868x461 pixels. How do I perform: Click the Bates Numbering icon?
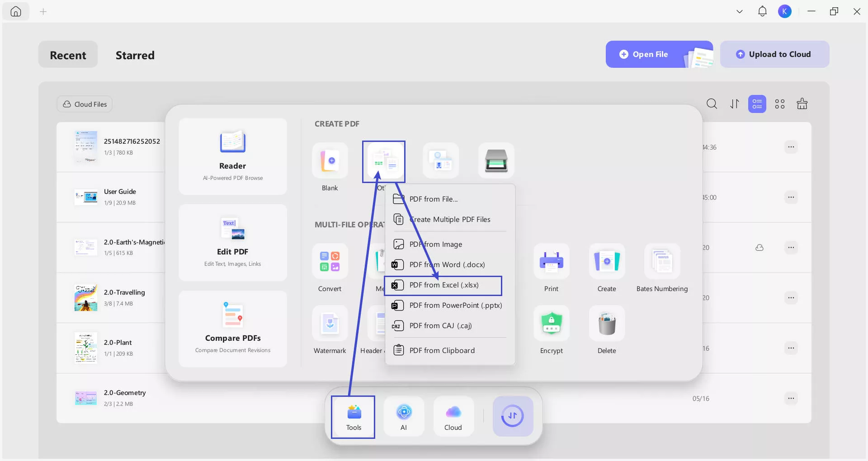[x=662, y=262]
